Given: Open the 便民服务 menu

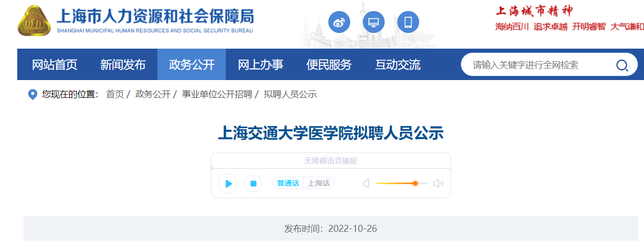Looking at the screenshot, I should [329, 65].
